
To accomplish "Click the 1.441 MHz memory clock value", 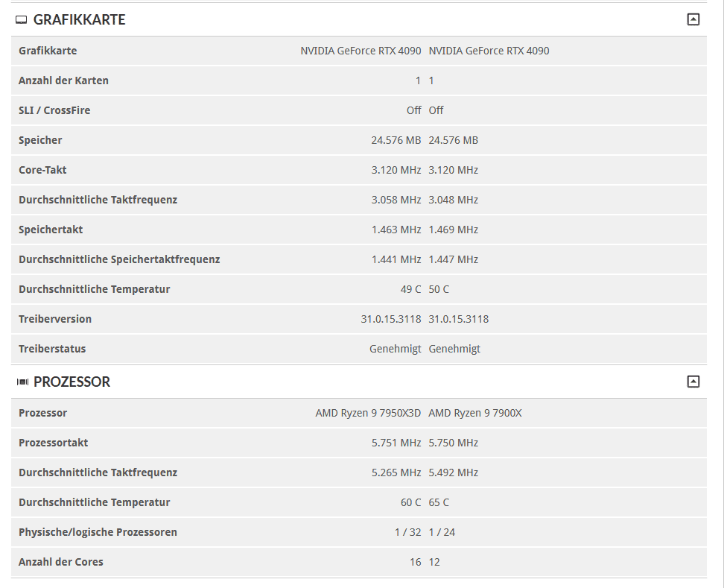I will [396, 259].
